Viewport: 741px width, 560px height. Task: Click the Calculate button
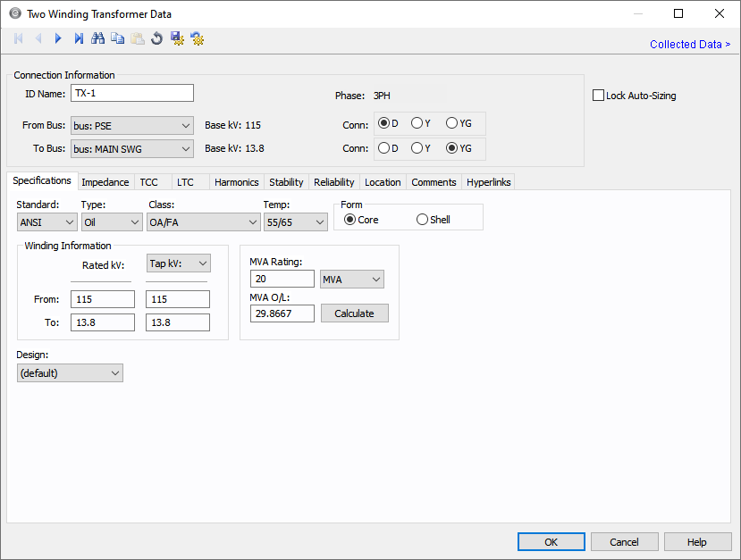click(355, 313)
